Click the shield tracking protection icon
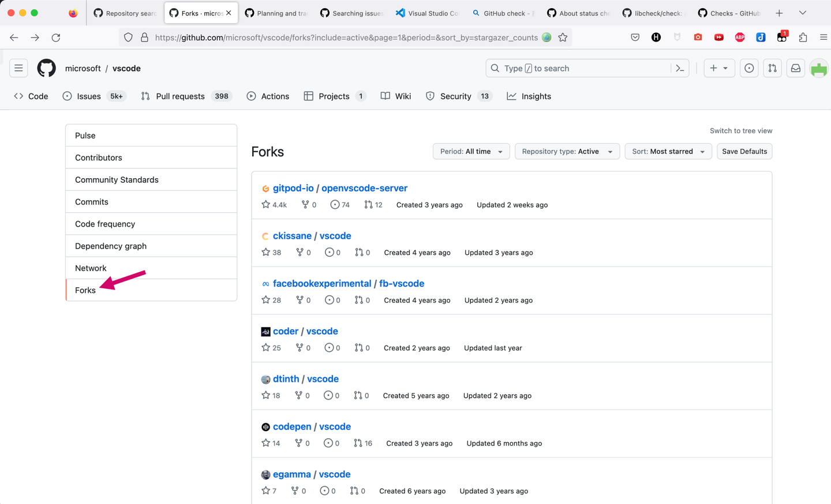 pyautogui.click(x=128, y=37)
